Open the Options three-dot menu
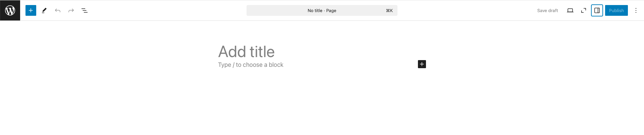644x135 pixels. [x=636, y=10]
